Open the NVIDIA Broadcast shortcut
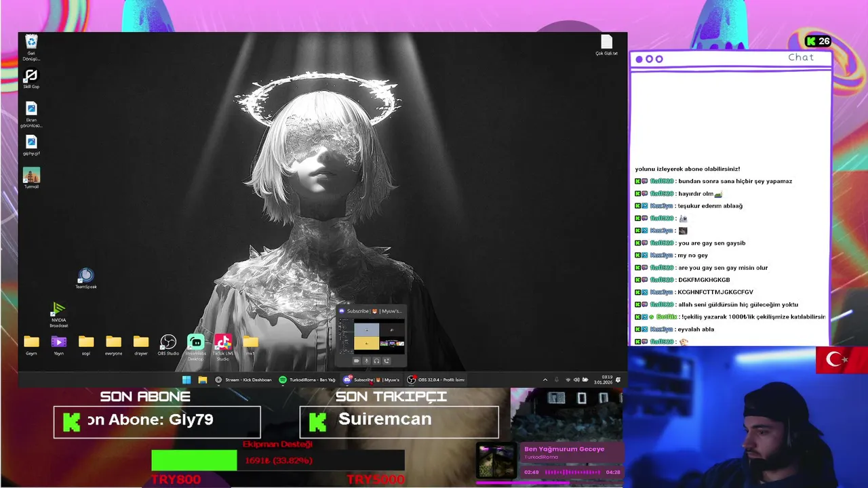The width and height of the screenshot is (868, 488). tap(59, 314)
